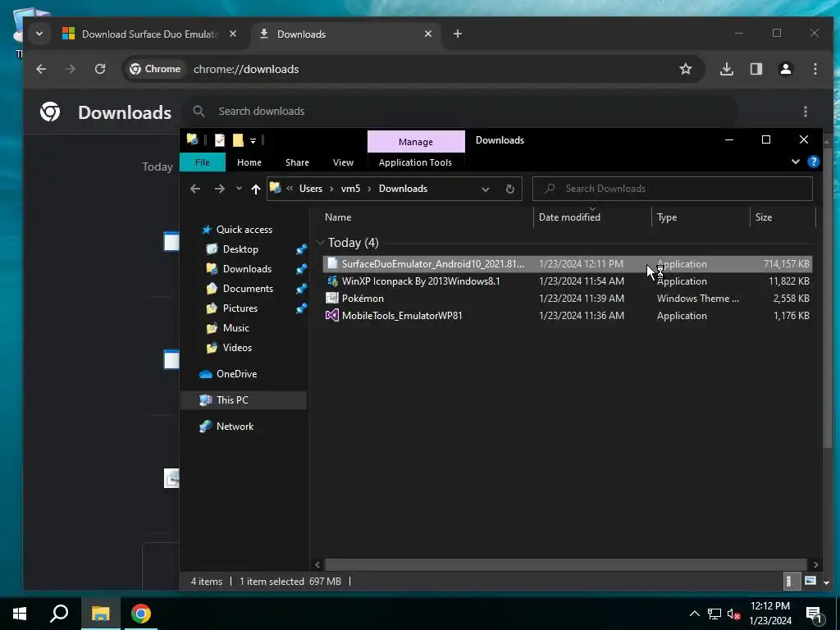Close the Downloads Chrome tab

[x=428, y=34]
